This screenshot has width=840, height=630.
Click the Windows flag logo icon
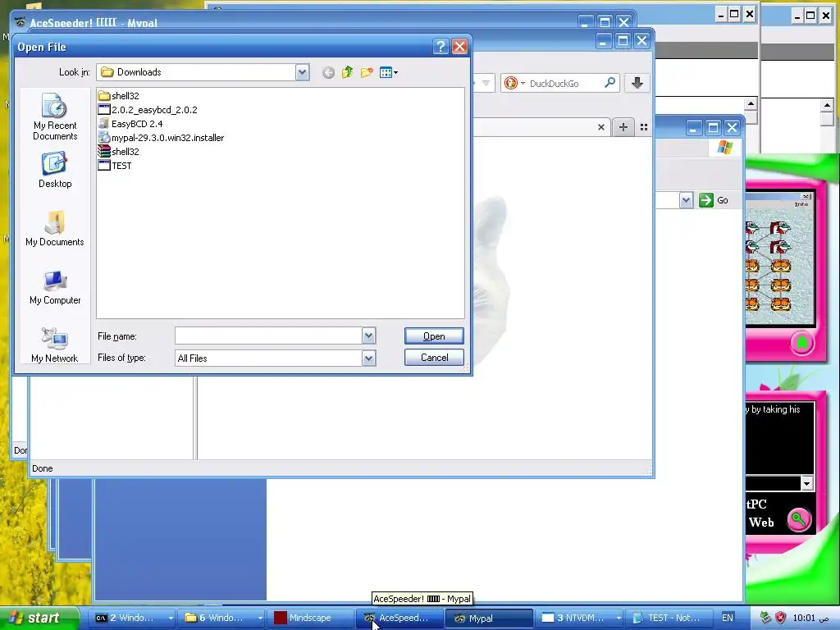click(725, 148)
